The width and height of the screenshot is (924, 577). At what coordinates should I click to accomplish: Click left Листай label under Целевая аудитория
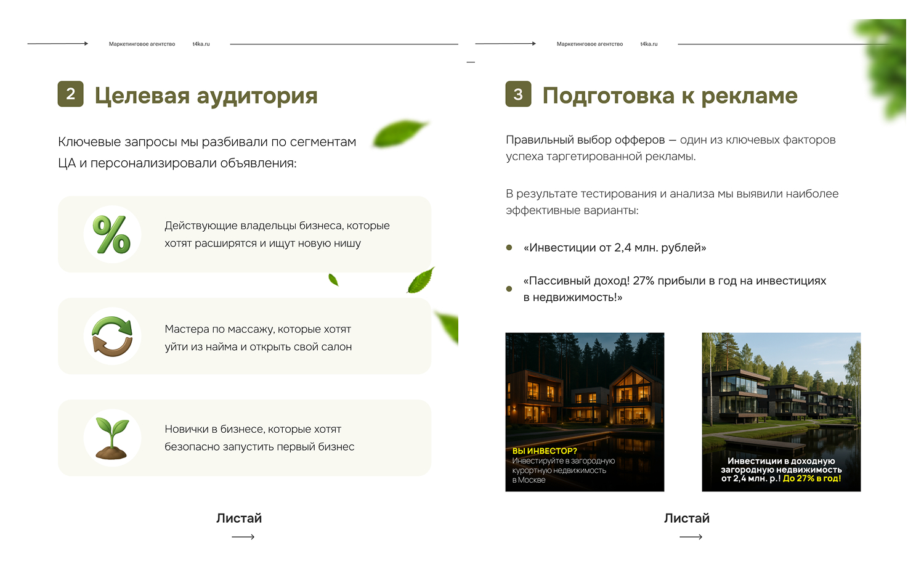239,518
